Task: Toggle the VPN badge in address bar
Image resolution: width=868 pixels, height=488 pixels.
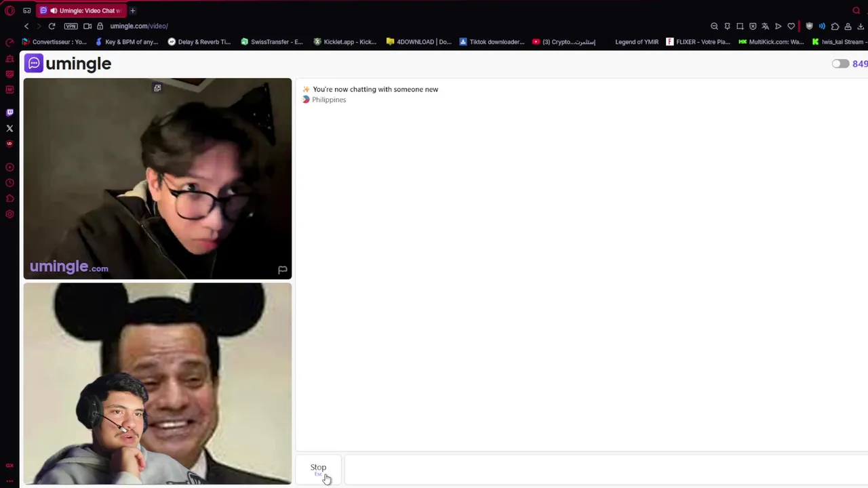Action: coord(71,26)
